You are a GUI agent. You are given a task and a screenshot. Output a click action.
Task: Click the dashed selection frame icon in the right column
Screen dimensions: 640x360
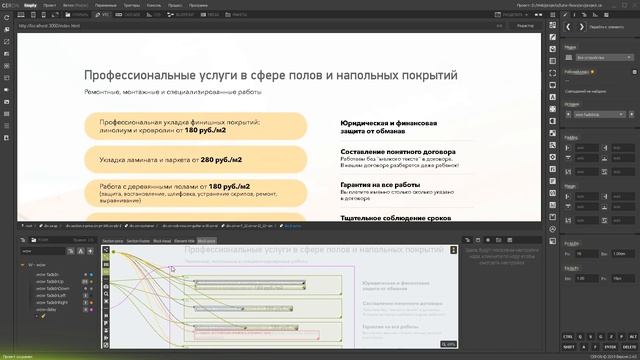coord(553,73)
